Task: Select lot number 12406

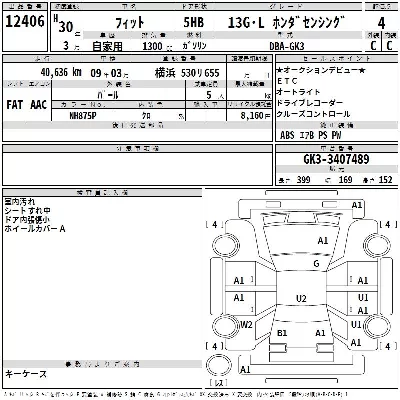Action: click(x=25, y=22)
